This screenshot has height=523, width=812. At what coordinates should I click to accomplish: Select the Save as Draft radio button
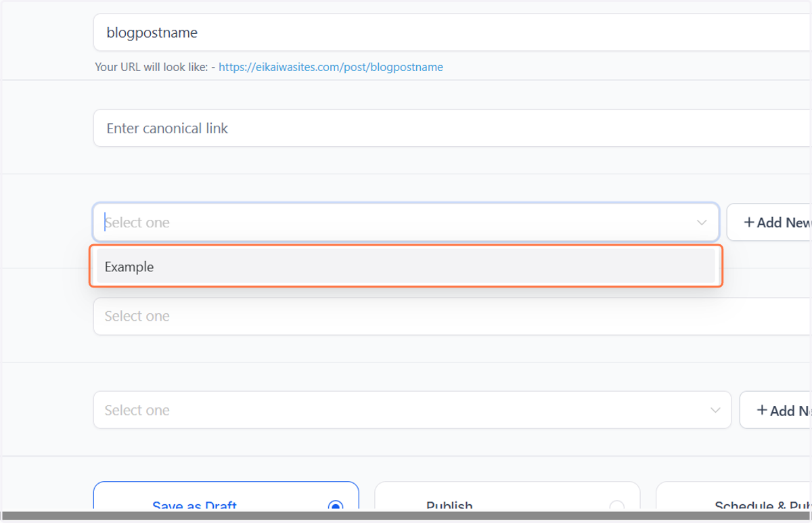tap(335, 507)
